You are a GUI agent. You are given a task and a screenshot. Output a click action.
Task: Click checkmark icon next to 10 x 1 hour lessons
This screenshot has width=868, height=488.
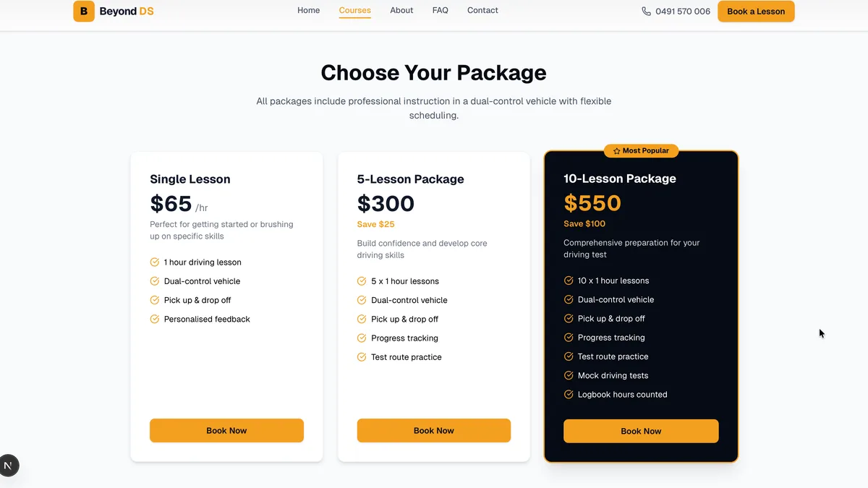coord(569,281)
